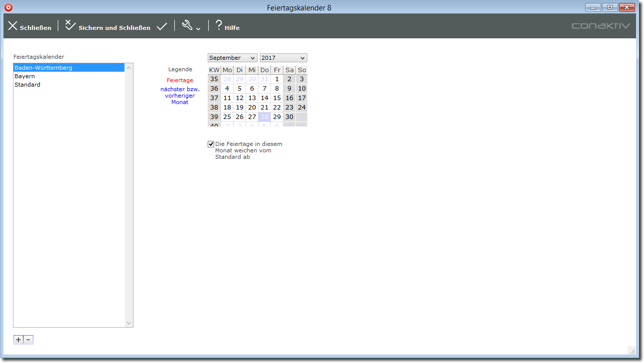
Task: Click Sichern und Schließen icon
Action: tap(70, 25)
